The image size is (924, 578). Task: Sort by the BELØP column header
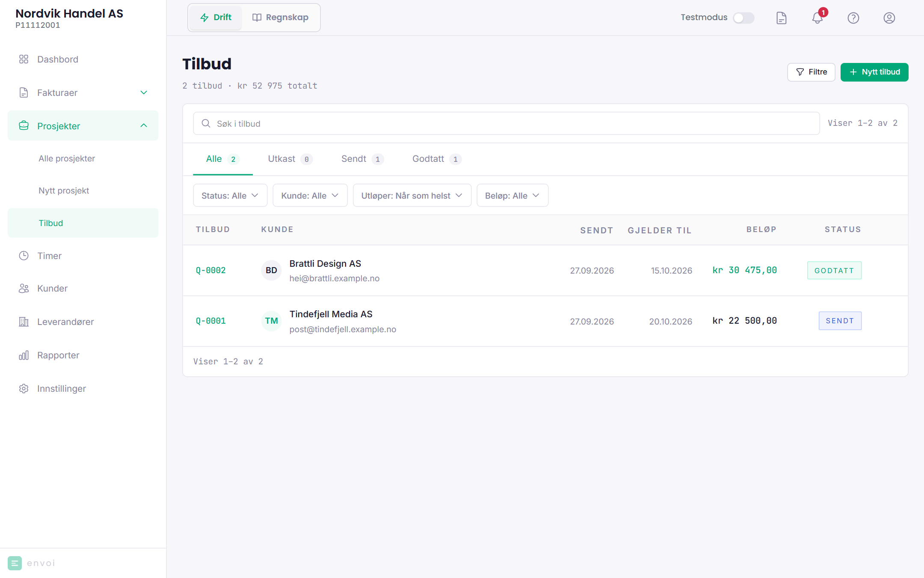coord(761,229)
